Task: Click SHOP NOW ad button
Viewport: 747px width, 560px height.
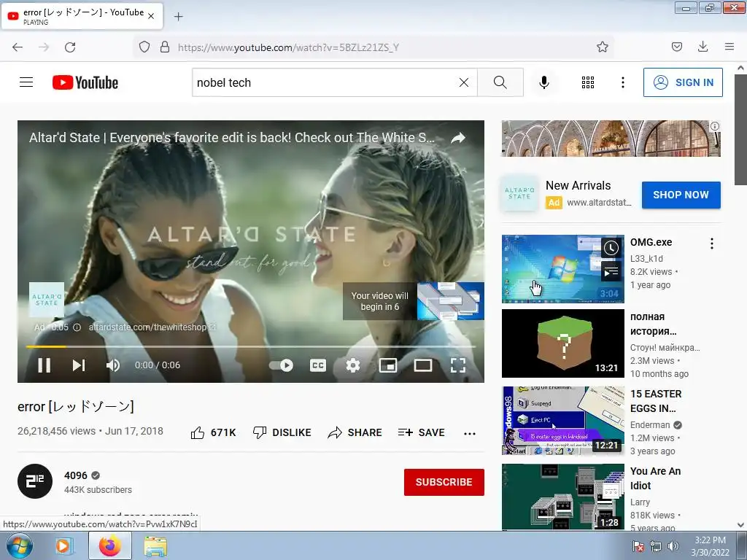Action: 681,195
